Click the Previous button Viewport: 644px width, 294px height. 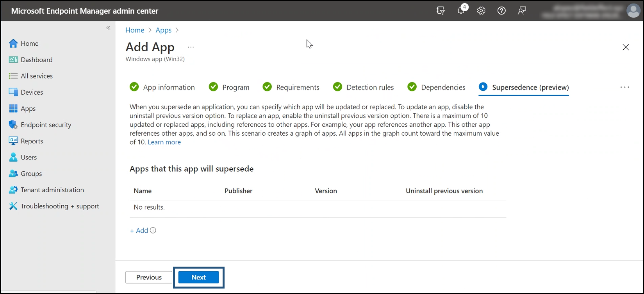tap(149, 277)
